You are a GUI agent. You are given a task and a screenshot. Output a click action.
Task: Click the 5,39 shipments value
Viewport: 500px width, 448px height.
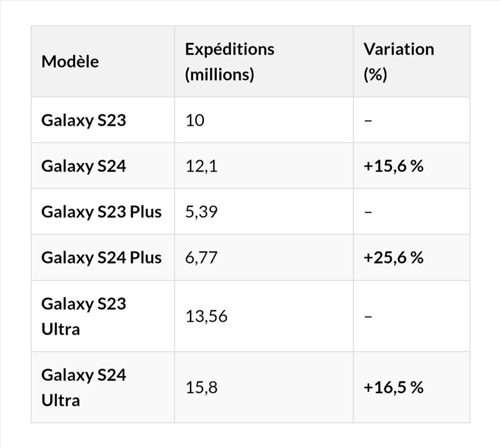201,212
